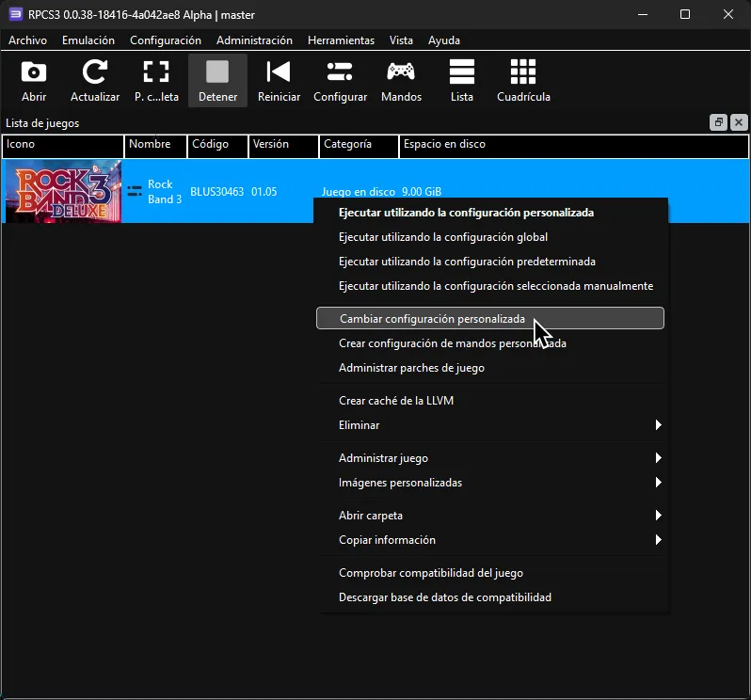Expand the Administrar juego submenu
751x700 pixels.
tap(490, 458)
